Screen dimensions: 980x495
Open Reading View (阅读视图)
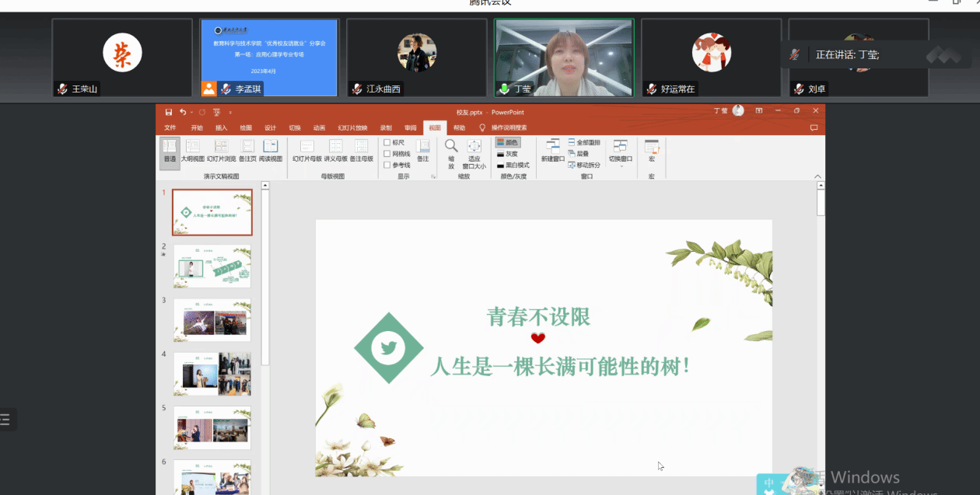270,150
